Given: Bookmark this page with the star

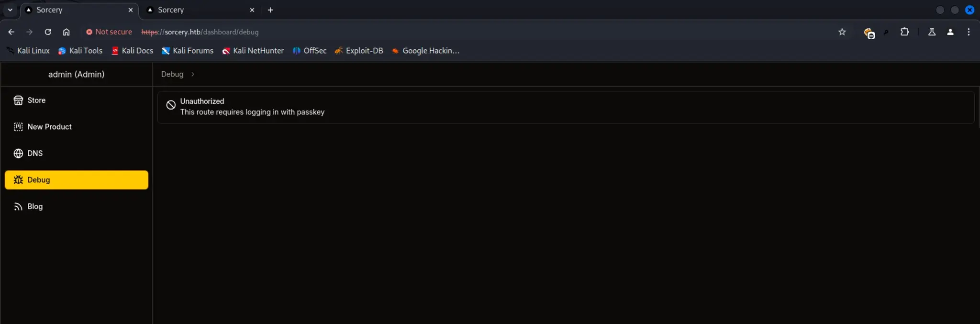Looking at the screenshot, I should click(x=842, y=32).
